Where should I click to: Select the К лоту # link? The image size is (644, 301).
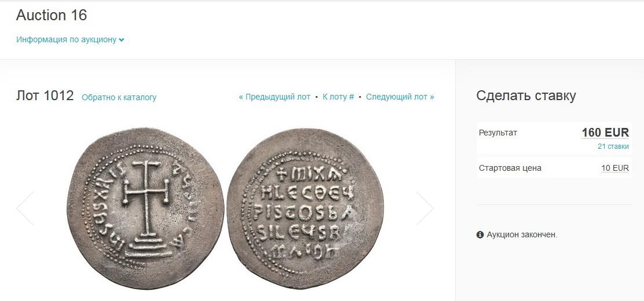(338, 97)
